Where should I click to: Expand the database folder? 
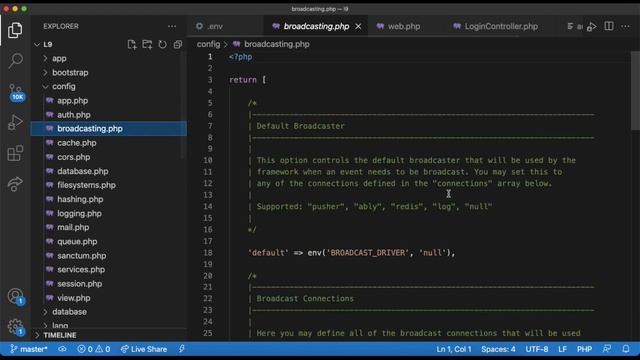click(69, 312)
